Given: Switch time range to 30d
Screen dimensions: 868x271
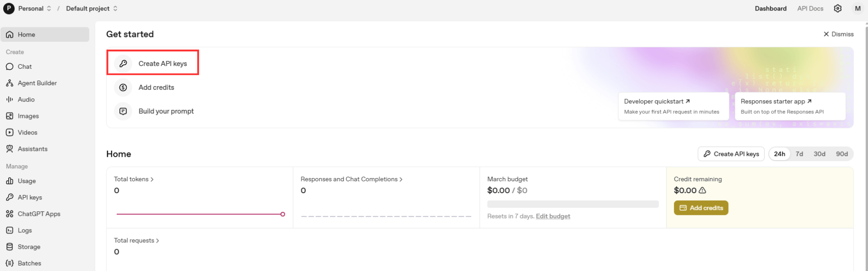Looking at the screenshot, I should click(819, 154).
